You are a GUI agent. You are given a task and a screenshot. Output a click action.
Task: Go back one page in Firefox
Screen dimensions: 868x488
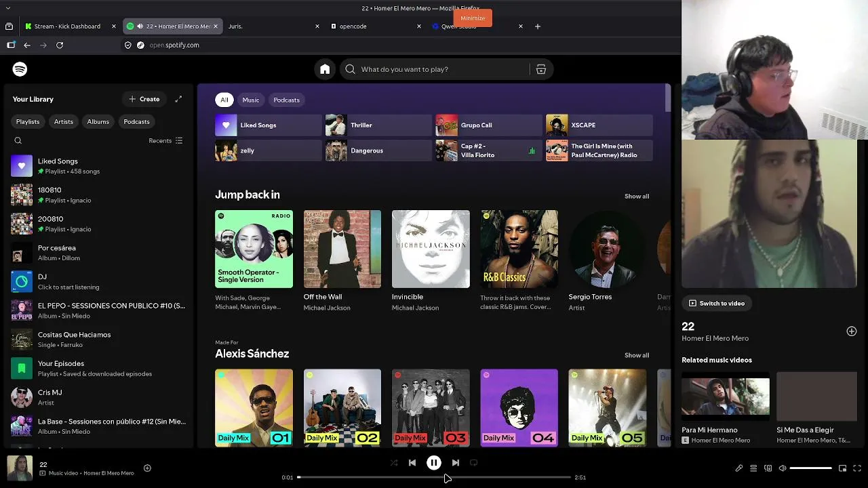tap(27, 45)
